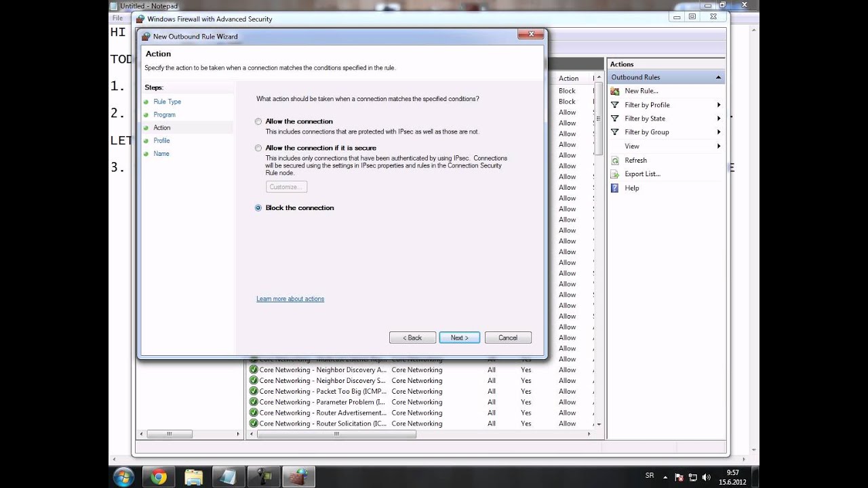Screen dimensions: 868x488
Task: Open the Notepad File menu
Action: click(117, 18)
